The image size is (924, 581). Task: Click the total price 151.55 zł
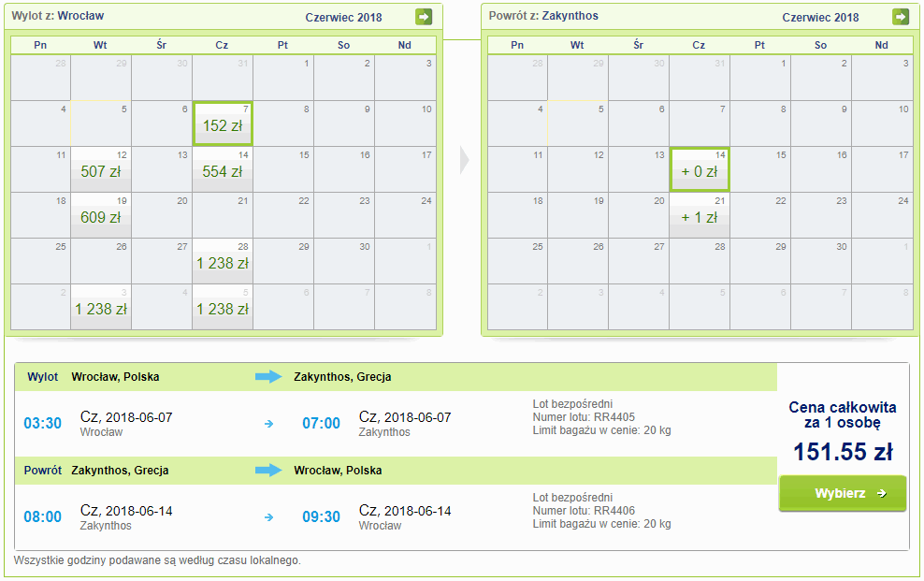tap(843, 452)
